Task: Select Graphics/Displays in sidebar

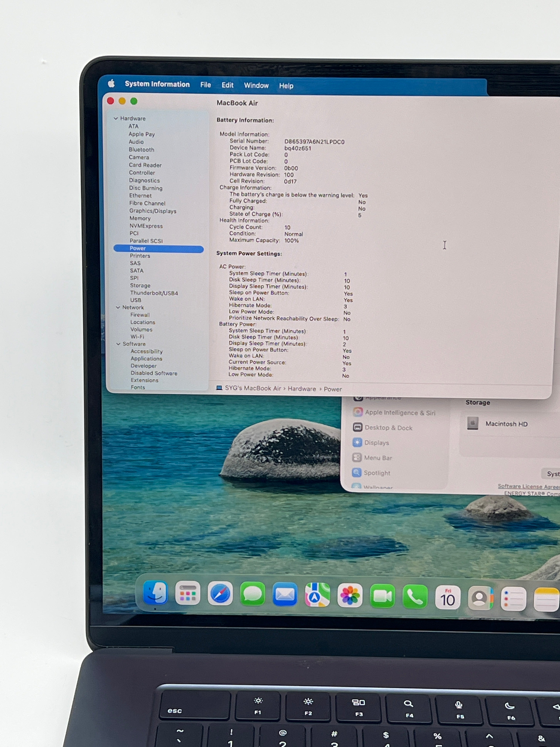Action: (x=153, y=211)
